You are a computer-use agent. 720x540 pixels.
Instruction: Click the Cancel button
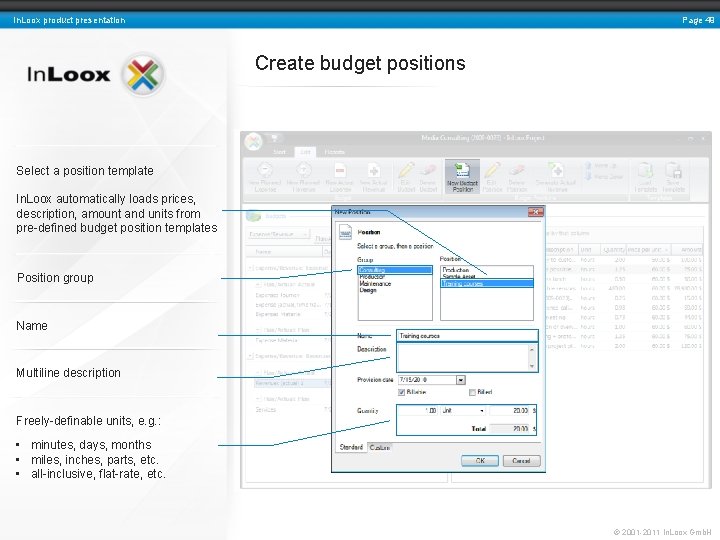[x=521, y=461]
